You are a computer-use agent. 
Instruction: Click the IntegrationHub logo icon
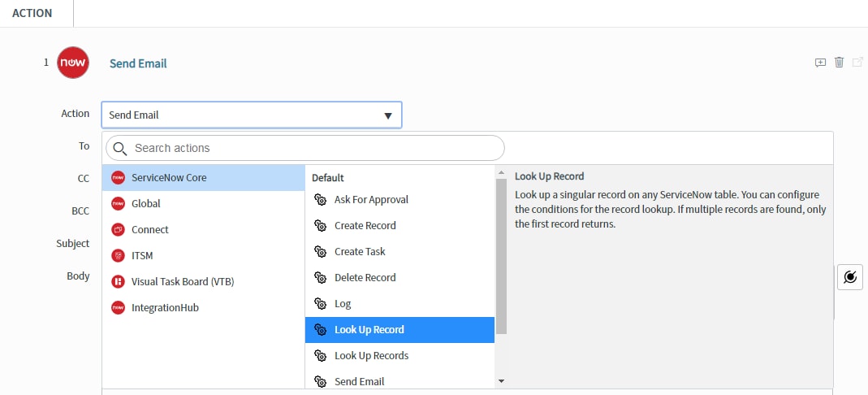(x=118, y=307)
